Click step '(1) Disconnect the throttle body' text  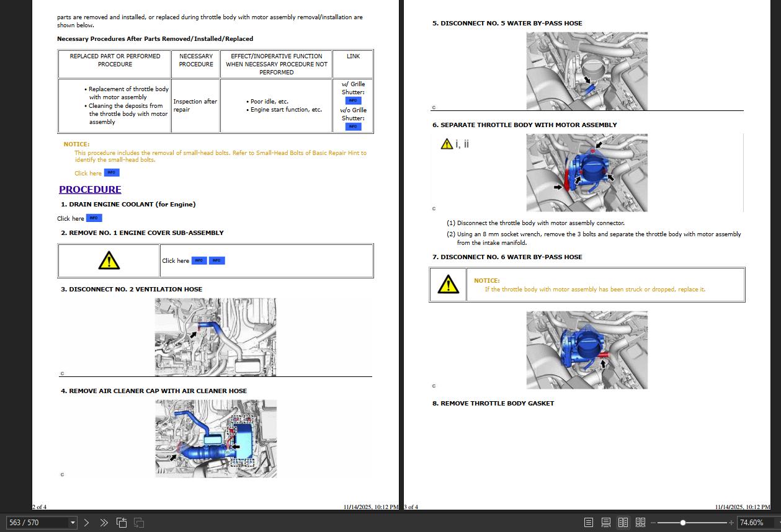(x=536, y=223)
